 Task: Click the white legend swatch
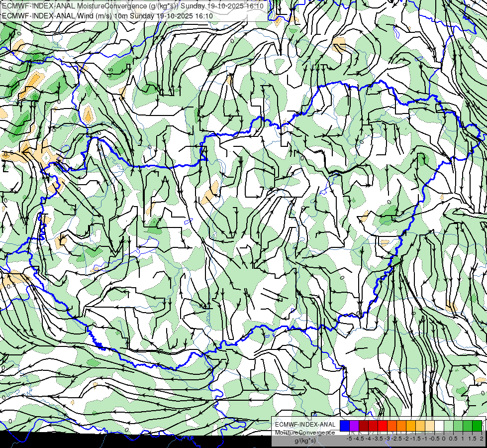(439, 426)
